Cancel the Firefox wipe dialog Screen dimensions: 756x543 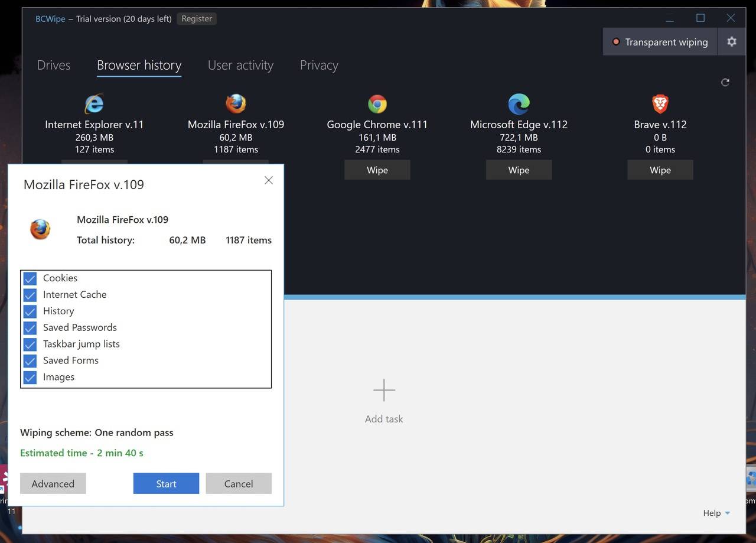point(239,483)
